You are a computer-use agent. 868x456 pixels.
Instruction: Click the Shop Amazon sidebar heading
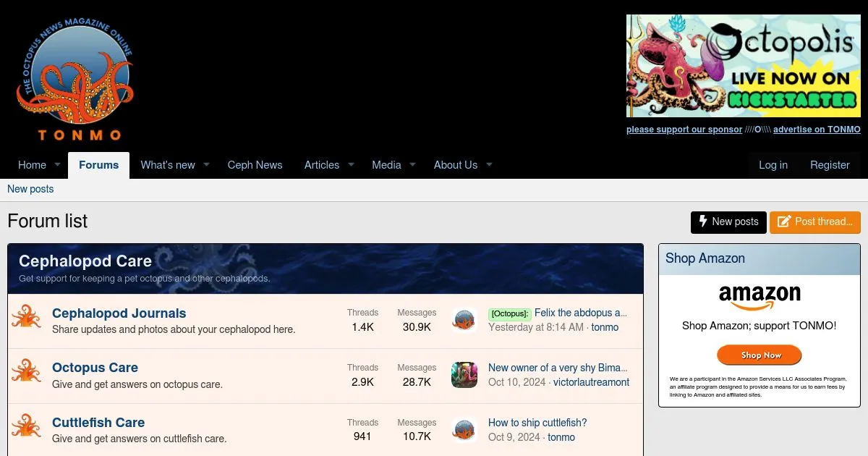pyautogui.click(x=705, y=258)
